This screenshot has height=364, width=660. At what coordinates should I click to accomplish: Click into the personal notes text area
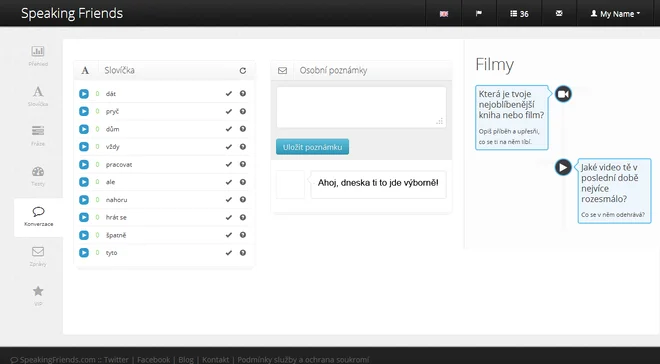(361, 107)
